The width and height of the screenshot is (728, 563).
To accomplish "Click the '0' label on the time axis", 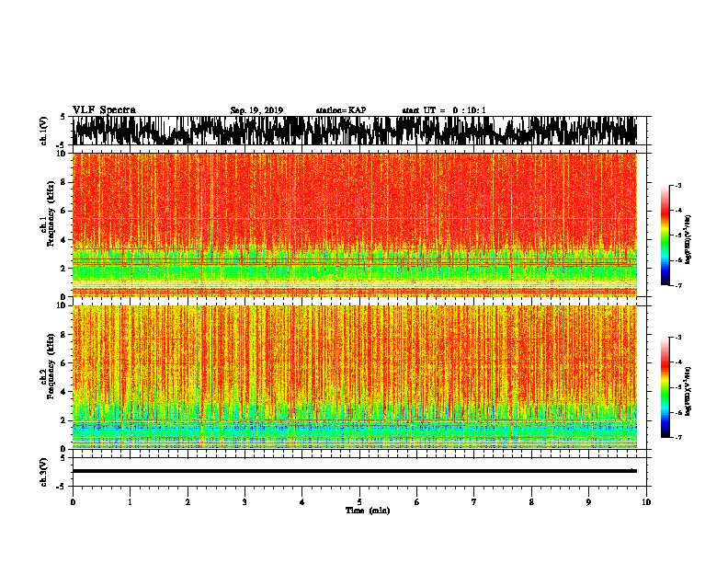I will coord(73,502).
